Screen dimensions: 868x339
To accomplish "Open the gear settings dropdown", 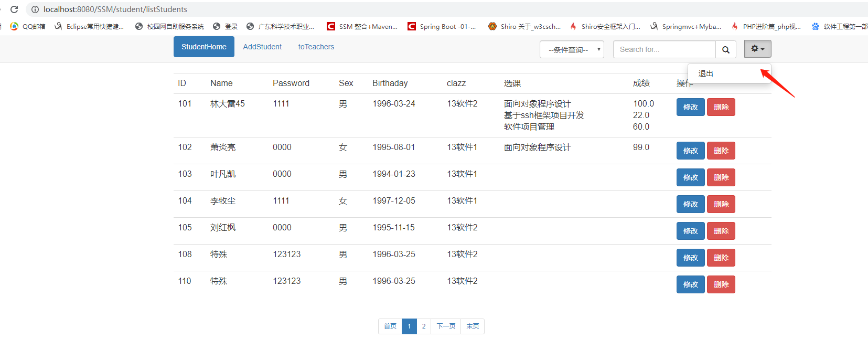I will 758,49.
